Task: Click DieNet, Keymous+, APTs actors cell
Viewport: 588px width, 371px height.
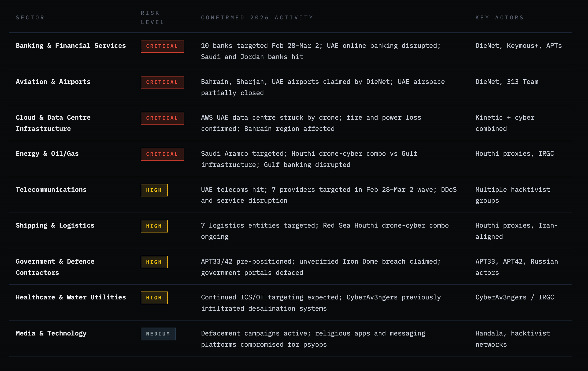Action: point(518,46)
